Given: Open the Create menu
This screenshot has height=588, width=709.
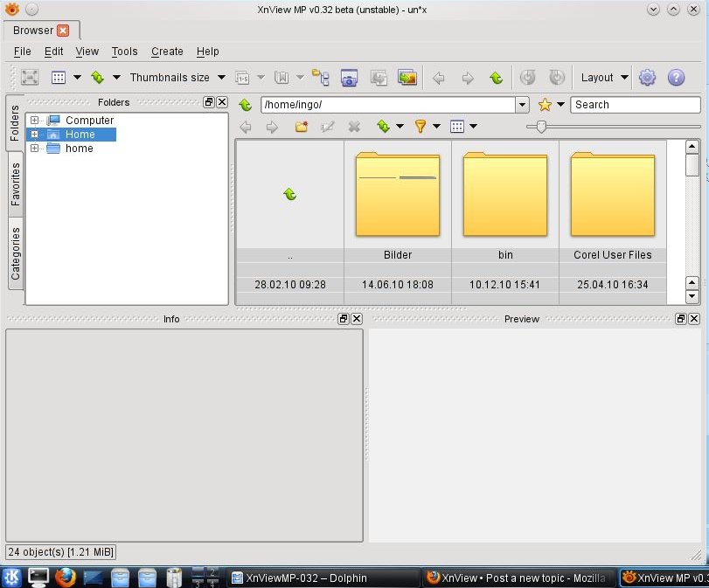Looking at the screenshot, I should [x=167, y=52].
